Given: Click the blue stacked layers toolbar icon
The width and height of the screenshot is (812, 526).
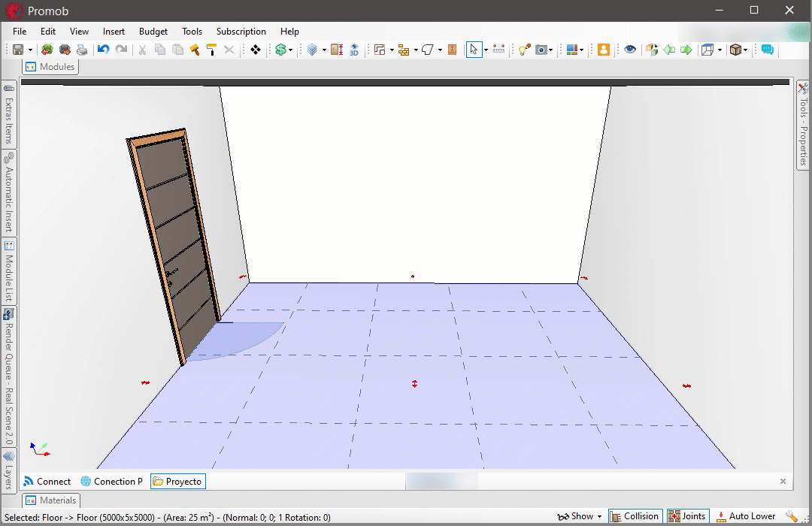Looking at the screenshot, I should point(312,50).
